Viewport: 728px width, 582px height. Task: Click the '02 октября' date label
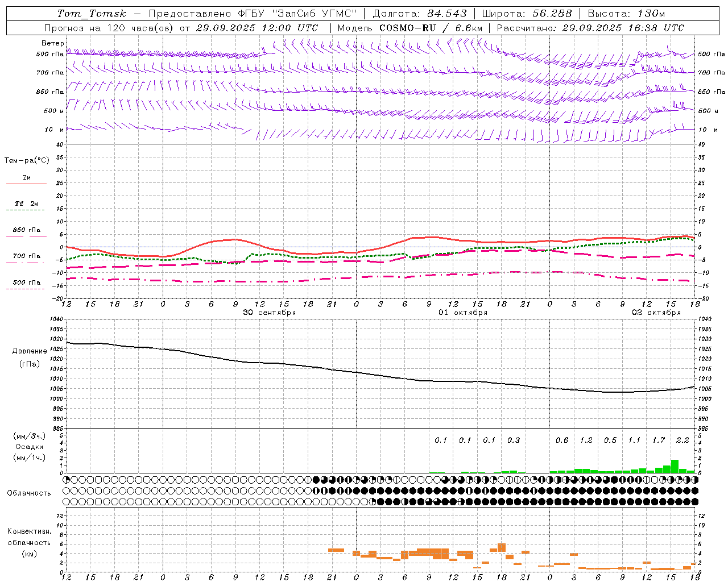(x=656, y=313)
